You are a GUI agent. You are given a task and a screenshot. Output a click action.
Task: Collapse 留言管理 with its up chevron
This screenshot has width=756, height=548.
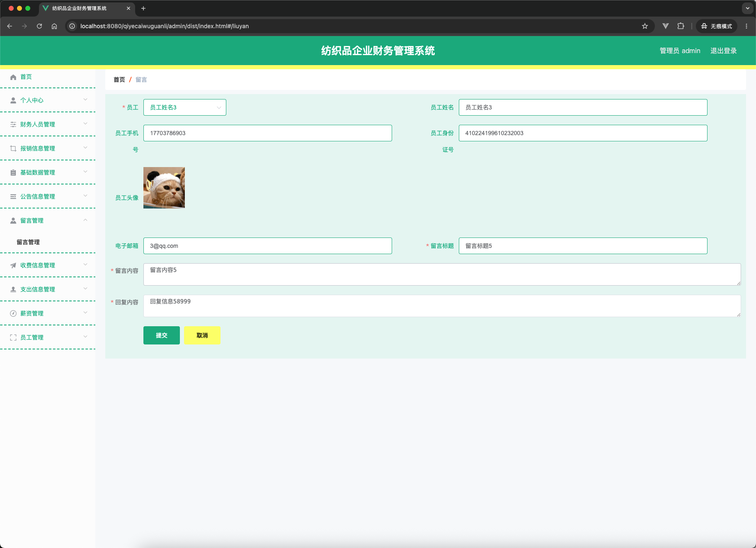point(85,220)
